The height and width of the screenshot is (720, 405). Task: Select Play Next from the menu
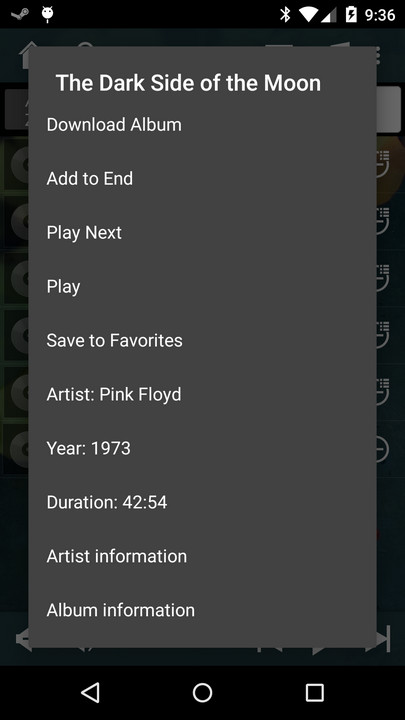(202, 232)
